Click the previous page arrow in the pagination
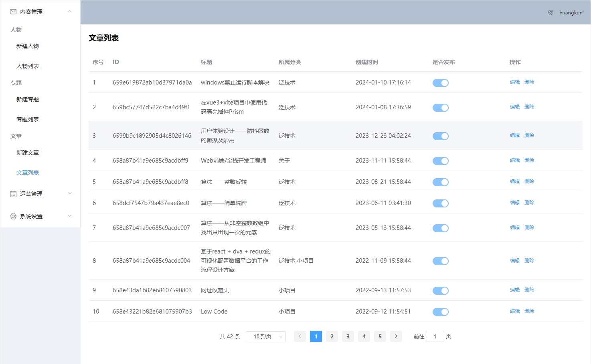The width and height of the screenshot is (591, 364). click(x=300, y=336)
